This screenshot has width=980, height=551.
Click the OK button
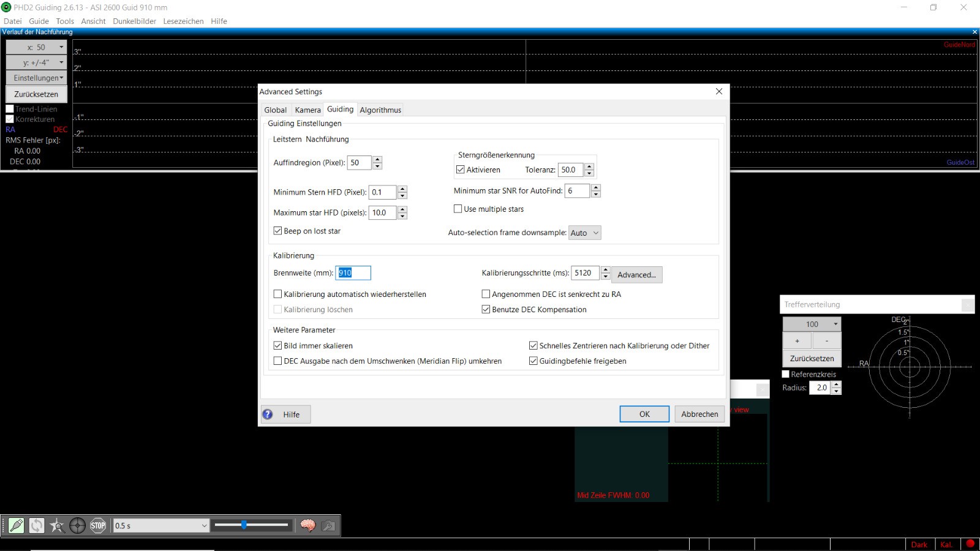(644, 414)
